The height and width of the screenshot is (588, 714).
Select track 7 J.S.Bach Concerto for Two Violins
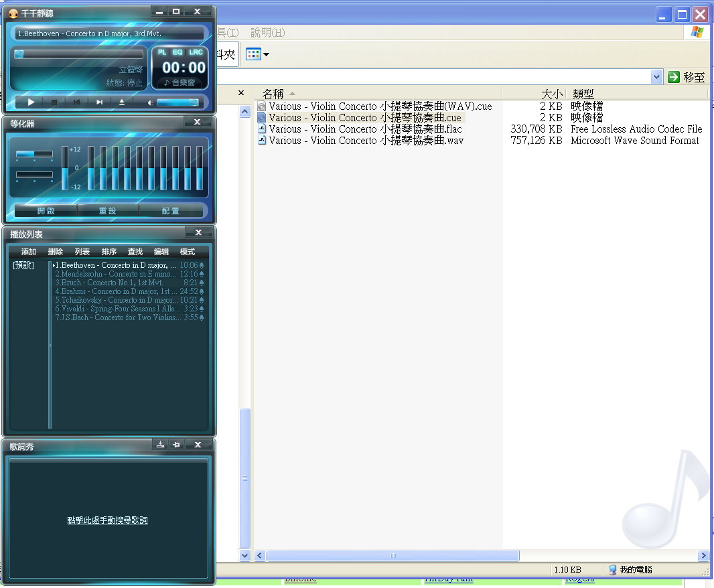tap(129, 317)
